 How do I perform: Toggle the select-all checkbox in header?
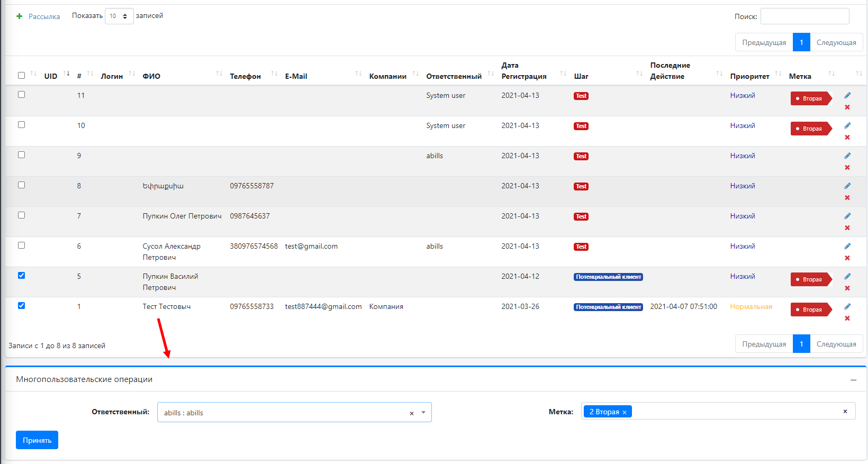22,76
